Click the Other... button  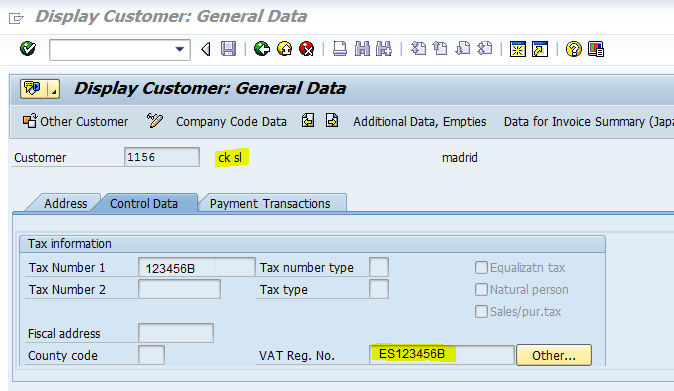(554, 355)
